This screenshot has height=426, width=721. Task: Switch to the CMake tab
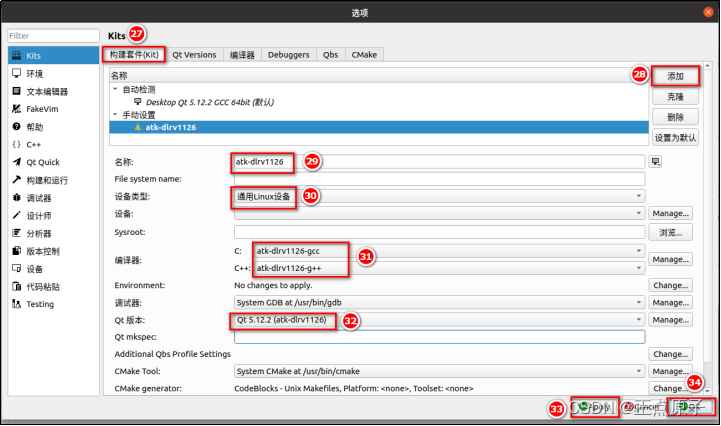click(x=364, y=55)
